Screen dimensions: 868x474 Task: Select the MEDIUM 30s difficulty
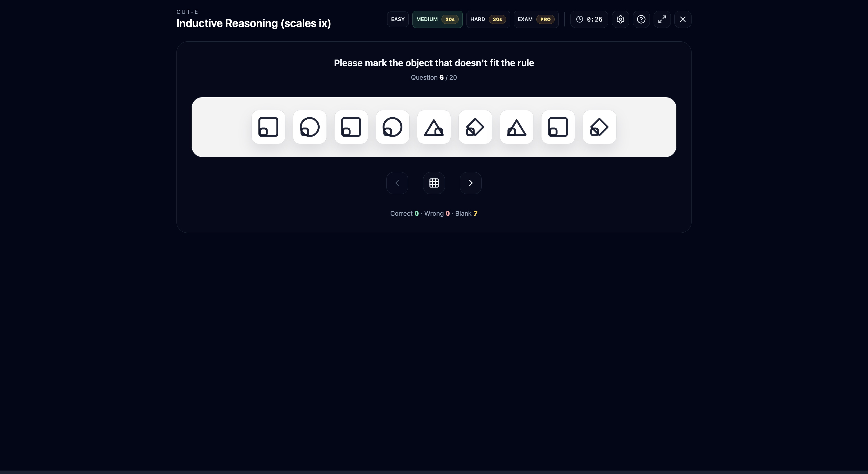click(437, 19)
